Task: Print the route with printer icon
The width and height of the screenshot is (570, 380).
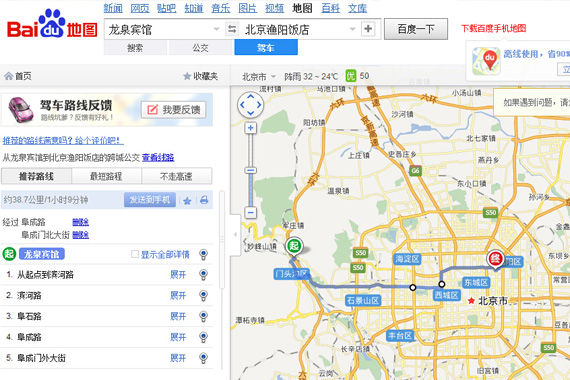Action: (x=204, y=200)
